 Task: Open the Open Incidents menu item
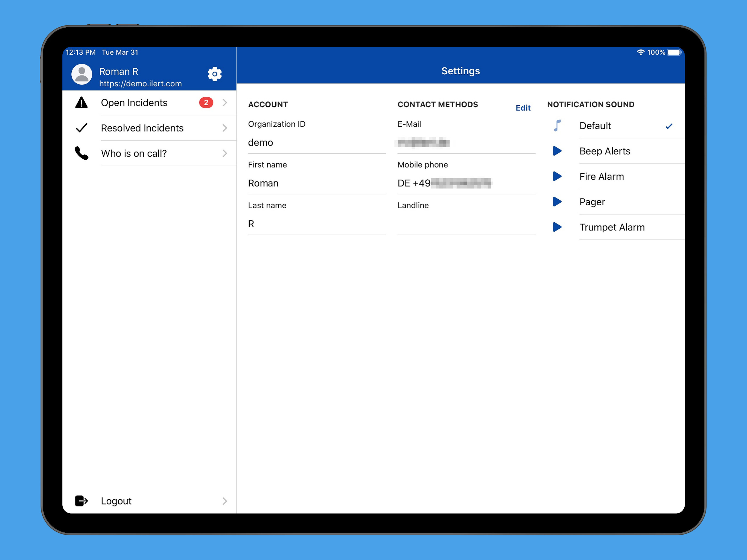tap(149, 102)
